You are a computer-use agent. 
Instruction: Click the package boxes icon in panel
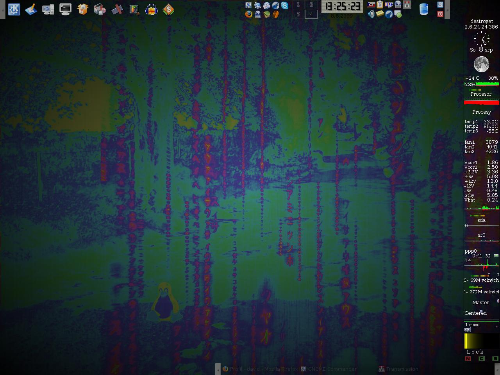click(100, 9)
